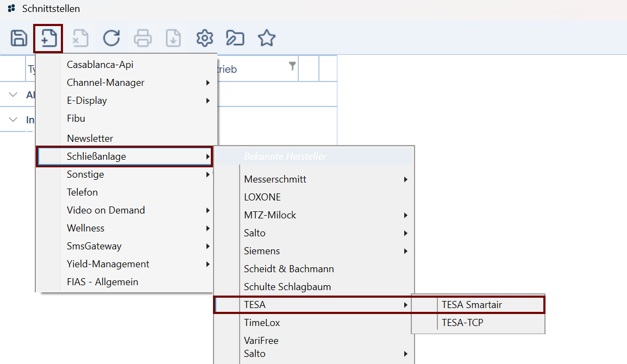Select Fibu menu entry
Image resolution: width=627 pixels, height=364 pixels.
point(127,118)
